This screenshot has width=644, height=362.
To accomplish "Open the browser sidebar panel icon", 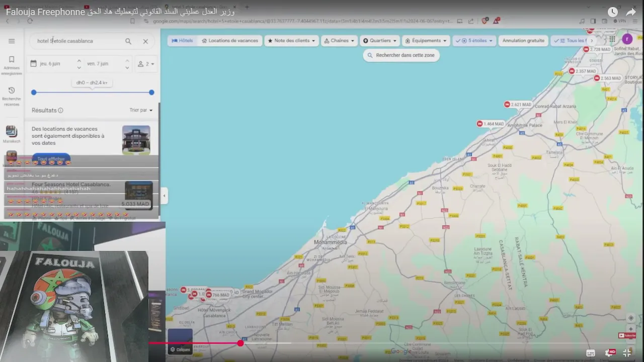I will pos(593,21).
